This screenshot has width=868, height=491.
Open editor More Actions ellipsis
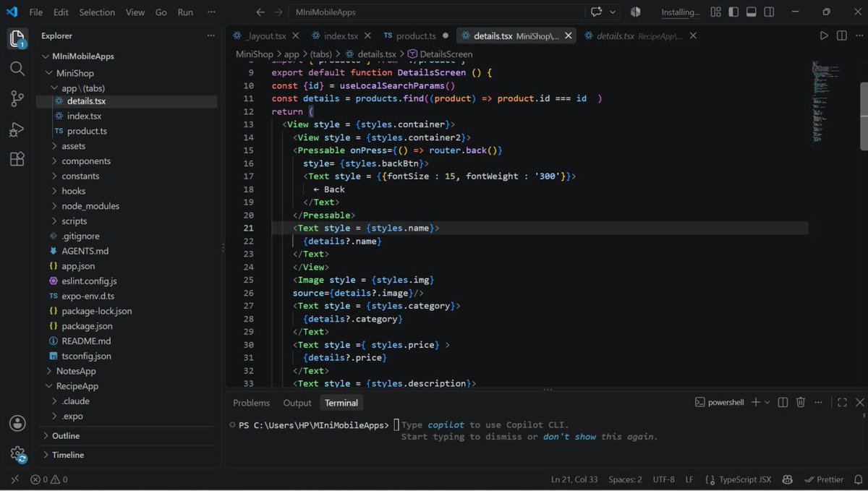click(x=858, y=35)
